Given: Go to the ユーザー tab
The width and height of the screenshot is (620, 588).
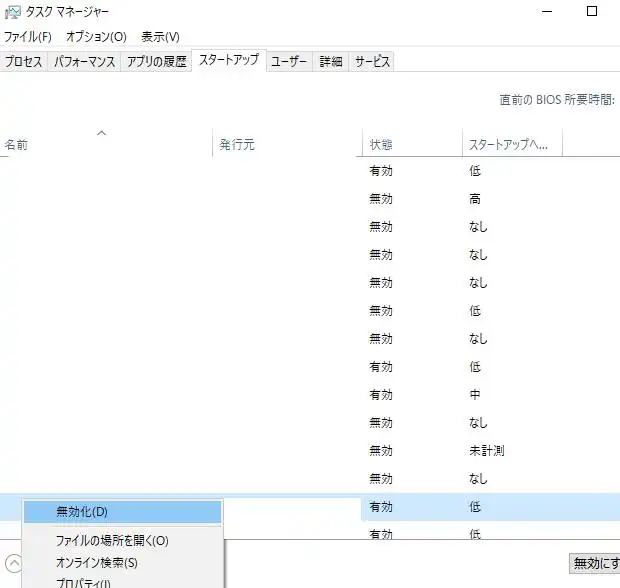Looking at the screenshot, I should click(x=290, y=62).
